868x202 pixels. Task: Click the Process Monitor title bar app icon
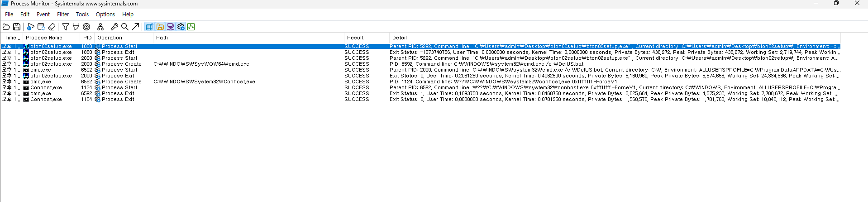coord(5,3)
